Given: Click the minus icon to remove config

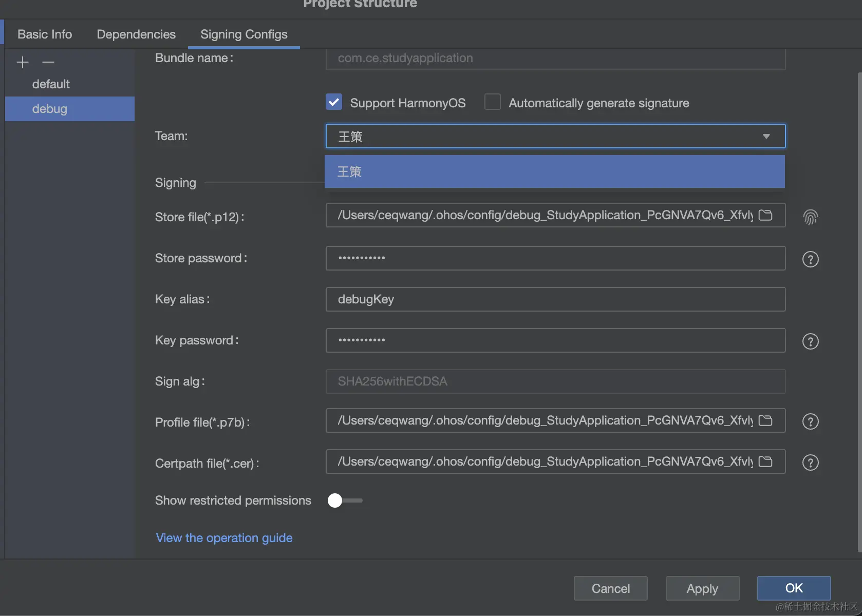Looking at the screenshot, I should click(48, 63).
